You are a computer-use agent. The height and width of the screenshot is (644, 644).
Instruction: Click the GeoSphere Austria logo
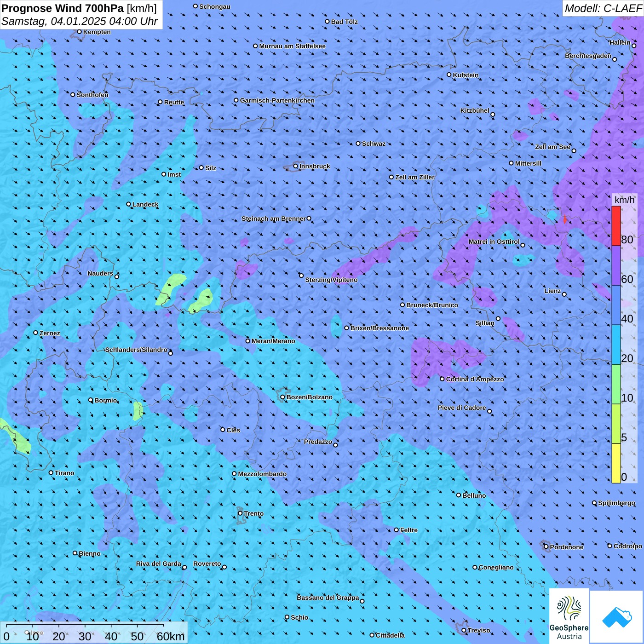(569, 616)
